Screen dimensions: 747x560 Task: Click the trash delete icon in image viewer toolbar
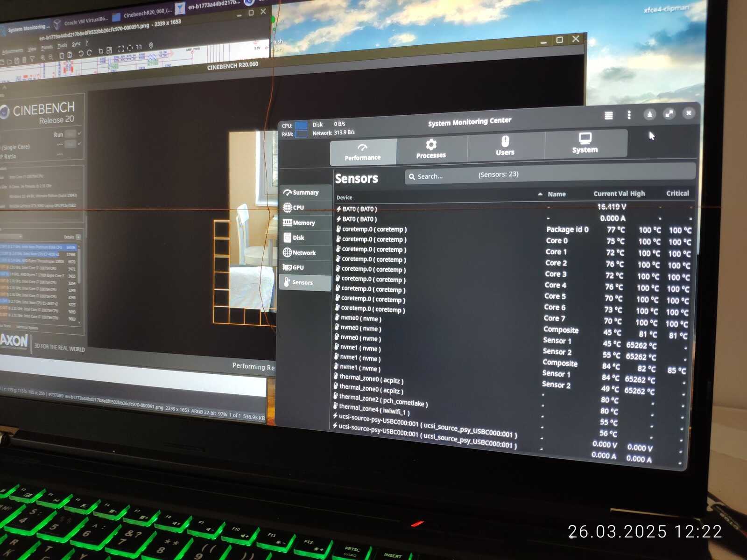24,60
